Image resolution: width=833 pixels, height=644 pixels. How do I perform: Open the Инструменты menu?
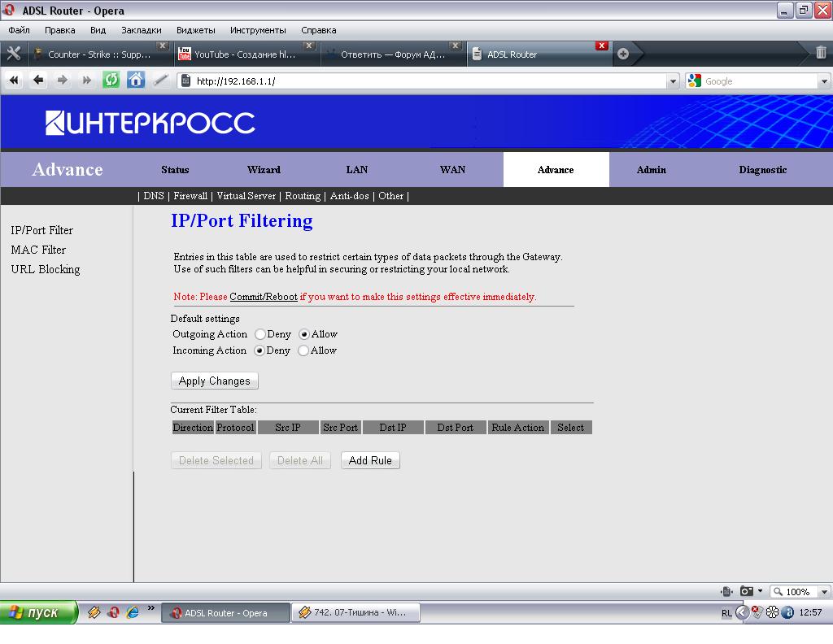pos(258,30)
